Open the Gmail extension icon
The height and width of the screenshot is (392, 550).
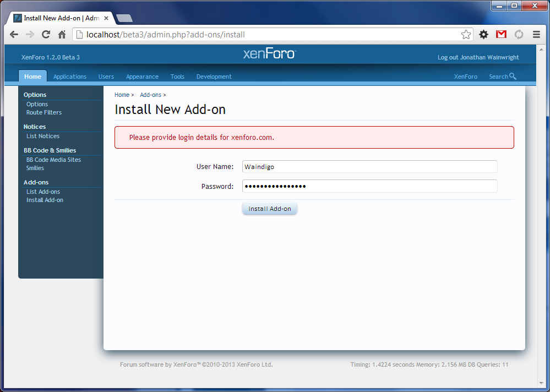[501, 34]
